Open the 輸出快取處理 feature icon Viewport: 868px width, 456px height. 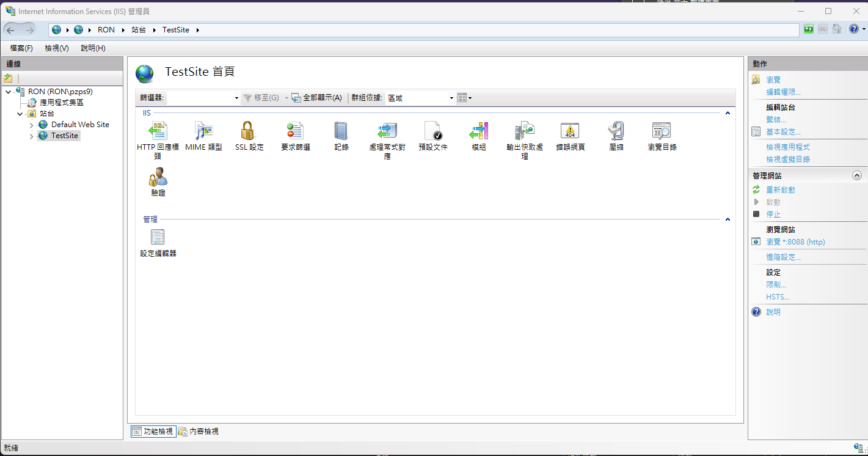[525, 131]
